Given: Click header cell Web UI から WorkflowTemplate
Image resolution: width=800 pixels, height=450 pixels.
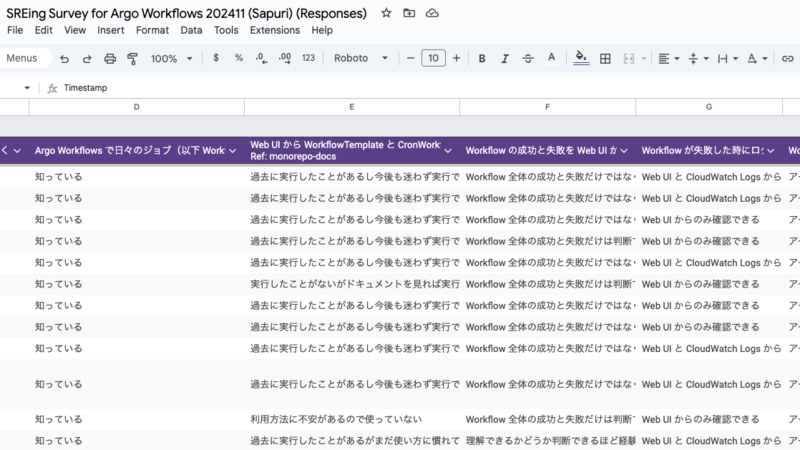Looking at the screenshot, I should click(x=352, y=151).
